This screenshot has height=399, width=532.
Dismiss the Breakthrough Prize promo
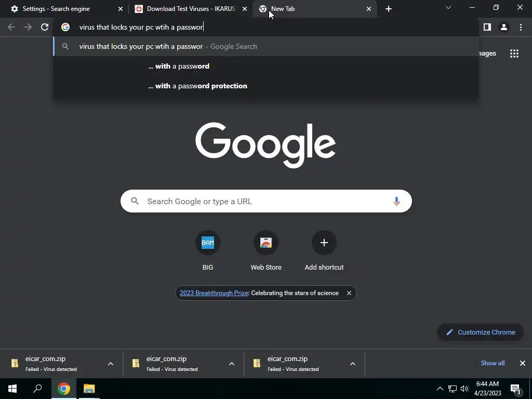349,293
